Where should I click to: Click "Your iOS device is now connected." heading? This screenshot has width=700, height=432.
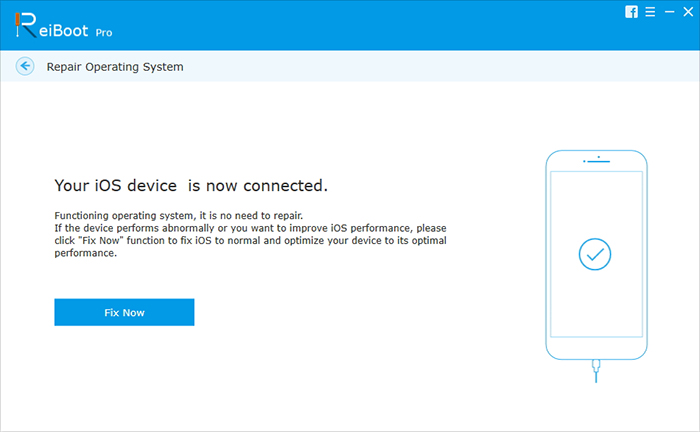191,185
